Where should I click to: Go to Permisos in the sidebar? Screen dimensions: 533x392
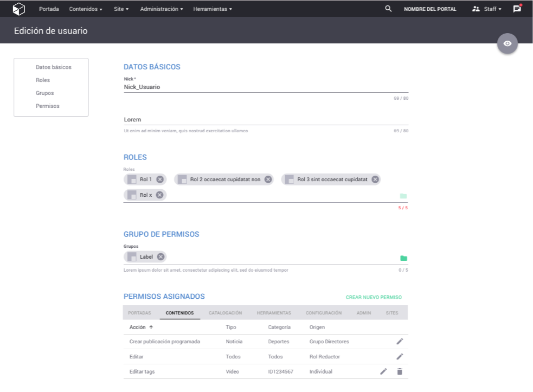[47, 106]
